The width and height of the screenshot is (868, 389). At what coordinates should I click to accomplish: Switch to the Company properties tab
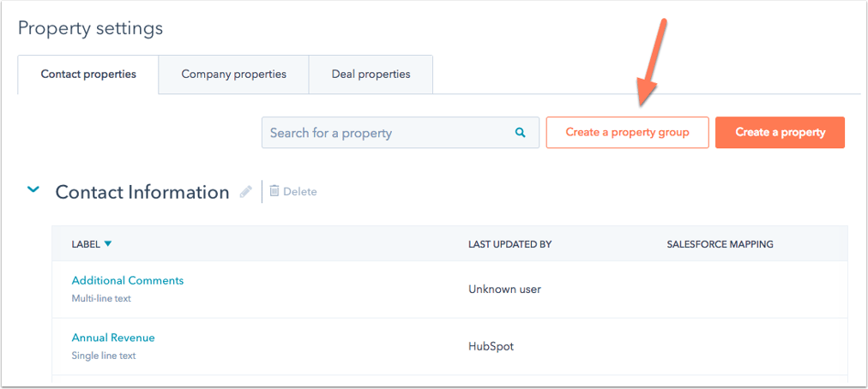233,75
